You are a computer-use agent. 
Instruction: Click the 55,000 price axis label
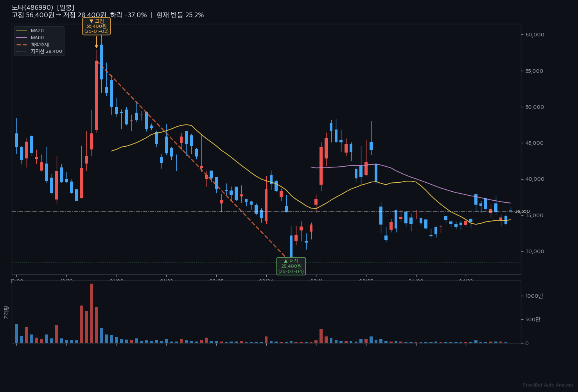pyautogui.click(x=535, y=71)
